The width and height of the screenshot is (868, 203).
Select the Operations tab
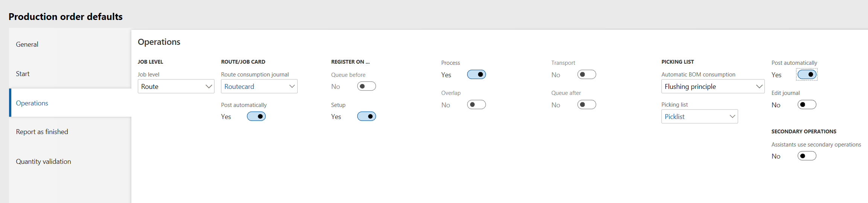point(32,103)
